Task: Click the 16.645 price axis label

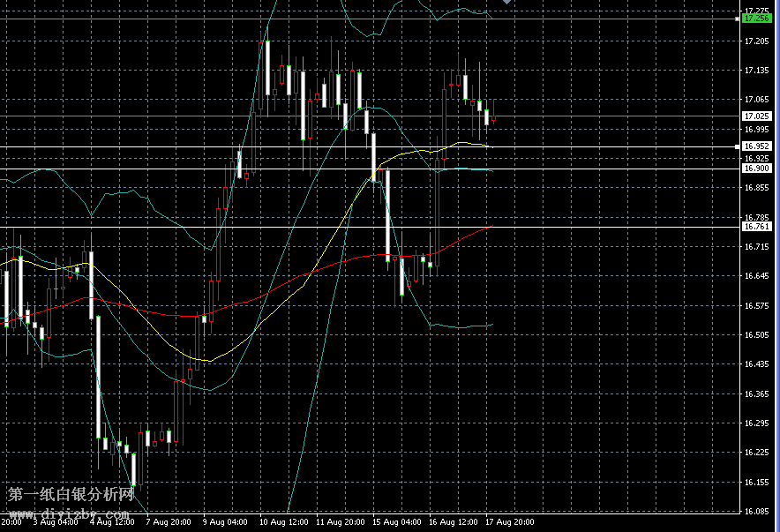Action: coord(756,276)
